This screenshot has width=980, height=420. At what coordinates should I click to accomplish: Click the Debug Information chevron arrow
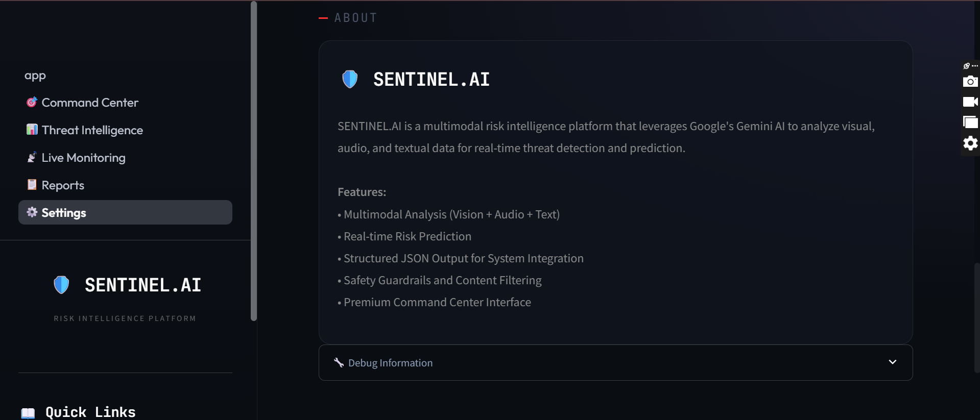click(892, 362)
